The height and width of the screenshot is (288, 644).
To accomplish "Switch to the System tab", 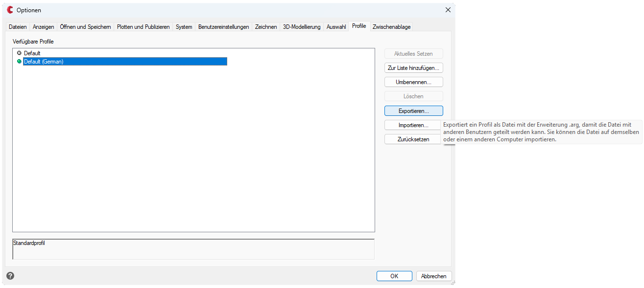I will coord(184,27).
